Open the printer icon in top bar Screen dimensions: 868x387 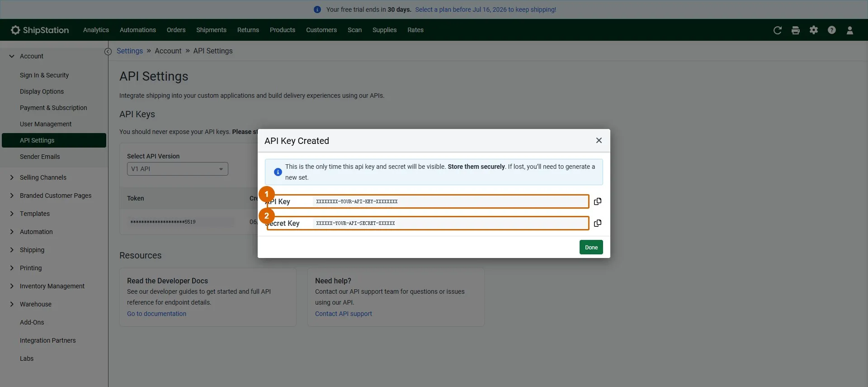tap(796, 30)
